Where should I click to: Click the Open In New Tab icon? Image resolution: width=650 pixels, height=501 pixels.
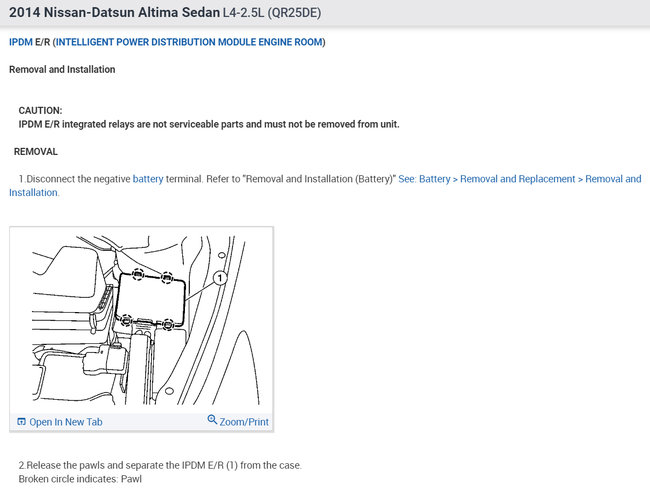[21, 421]
